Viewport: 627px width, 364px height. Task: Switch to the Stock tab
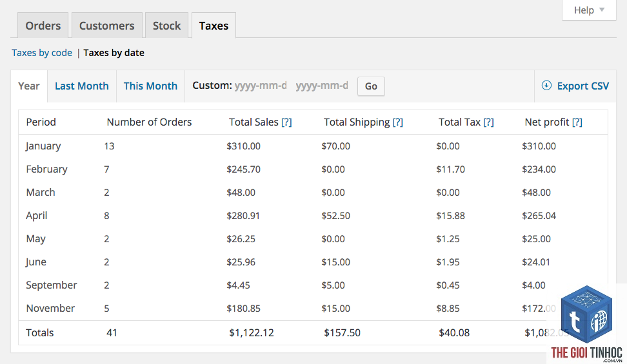pyautogui.click(x=166, y=26)
